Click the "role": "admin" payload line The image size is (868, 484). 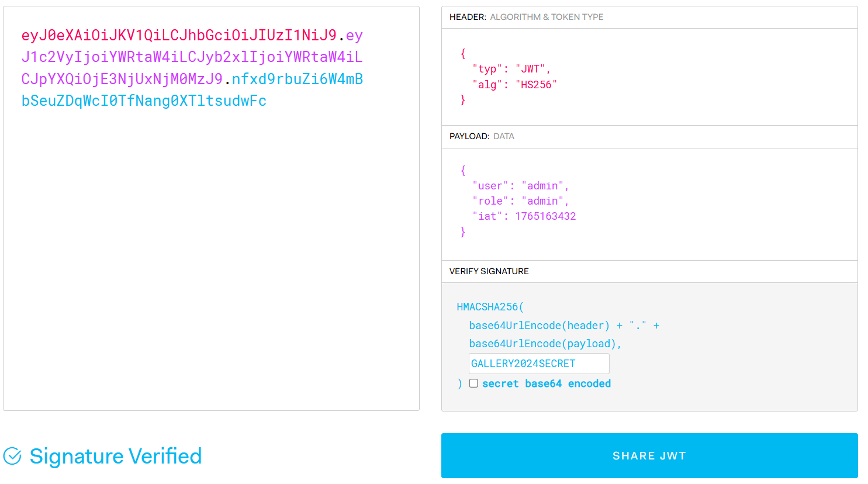(x=521, y=201)
